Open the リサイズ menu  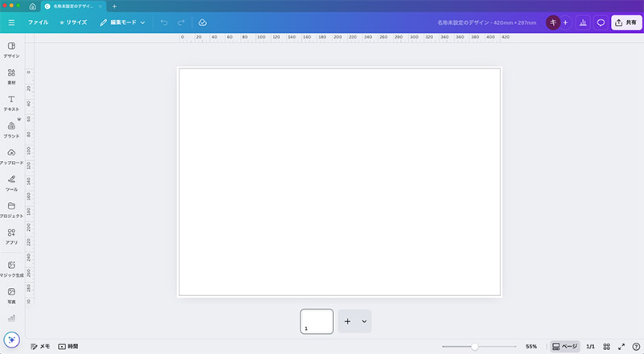click(73, 23)
